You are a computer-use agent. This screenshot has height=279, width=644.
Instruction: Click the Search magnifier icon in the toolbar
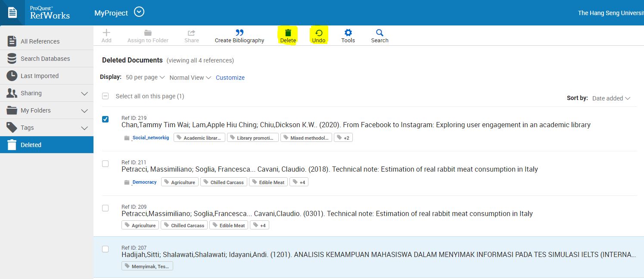click(x=379, y=32)
